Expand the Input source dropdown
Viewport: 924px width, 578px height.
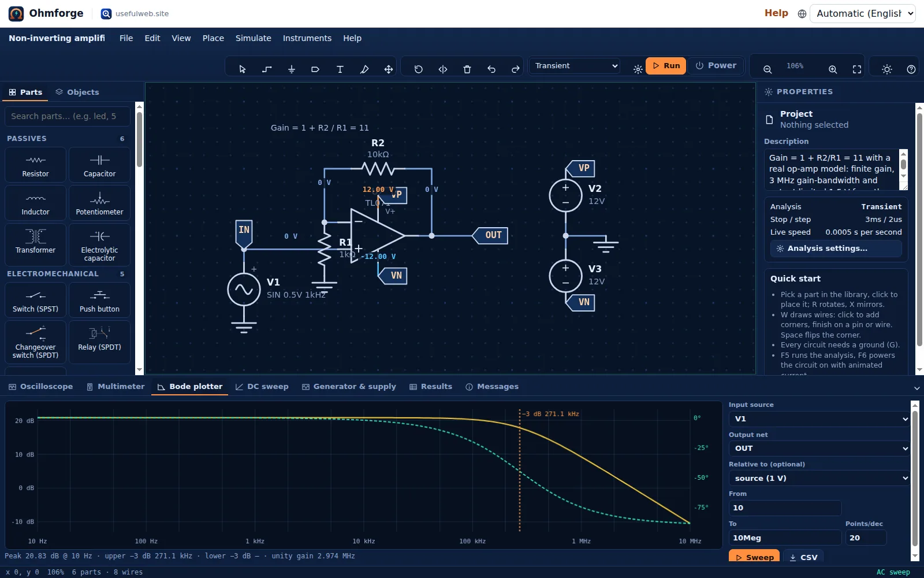tap(819, 419)
